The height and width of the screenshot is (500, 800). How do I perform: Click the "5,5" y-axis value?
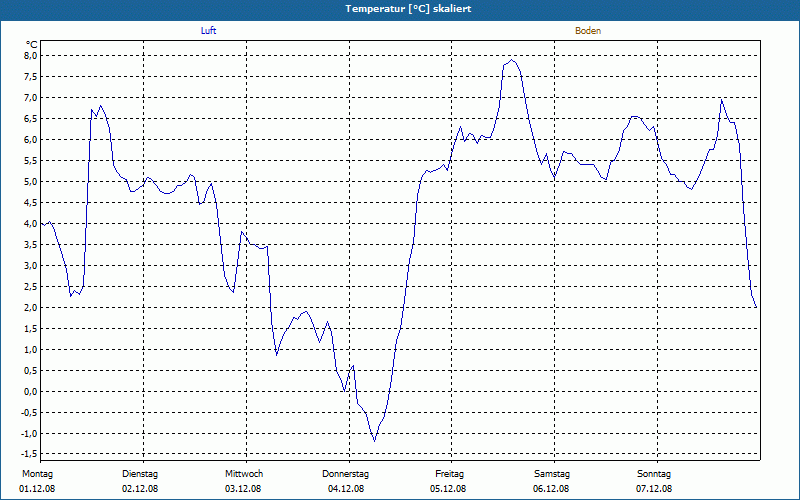point(31,160)
